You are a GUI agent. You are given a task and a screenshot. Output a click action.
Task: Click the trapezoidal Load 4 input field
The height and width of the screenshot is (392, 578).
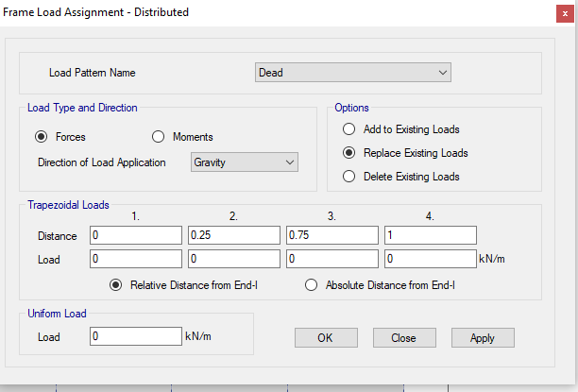tap(430, 258)
